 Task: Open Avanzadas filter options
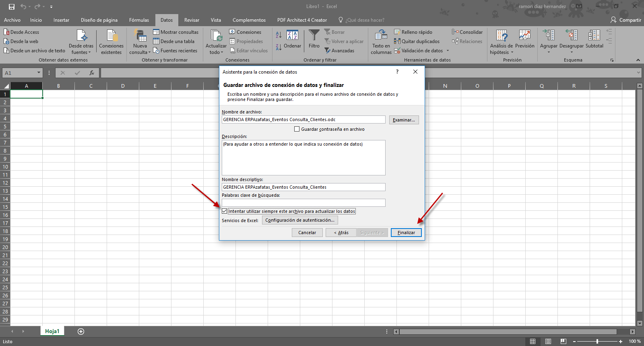coord(339,51)
